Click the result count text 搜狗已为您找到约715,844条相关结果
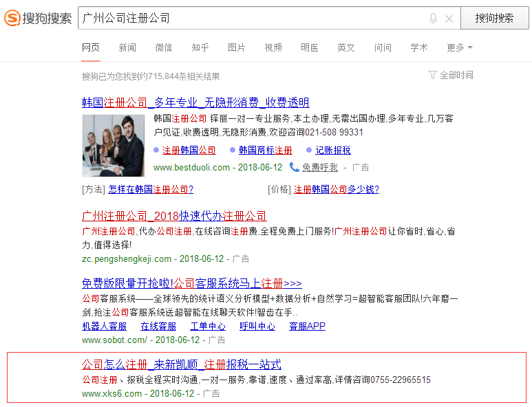Screen dimensions: 532x407 coord(151,76)
